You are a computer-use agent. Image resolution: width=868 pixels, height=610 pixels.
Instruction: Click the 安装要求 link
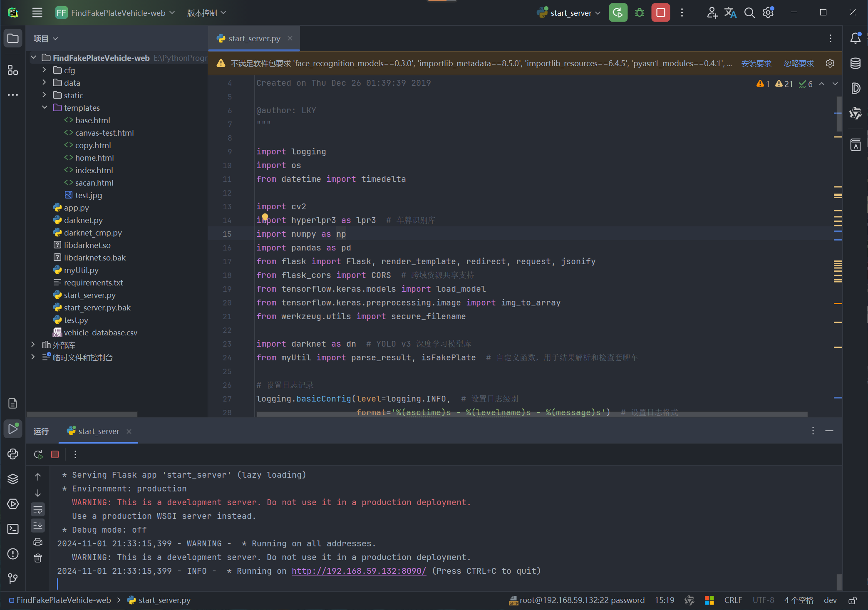coord(756,63)
